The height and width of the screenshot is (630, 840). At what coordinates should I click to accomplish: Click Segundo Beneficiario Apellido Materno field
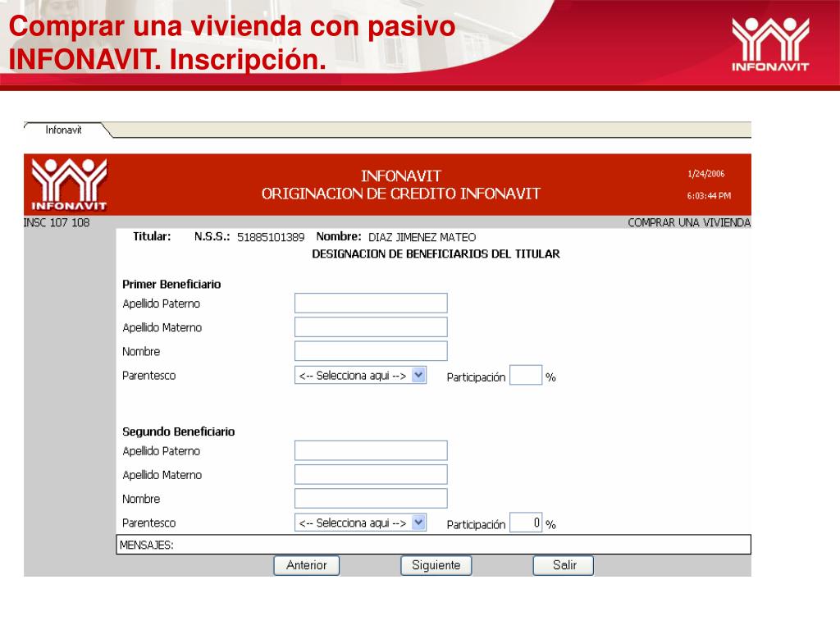click(x=371, y=475)
